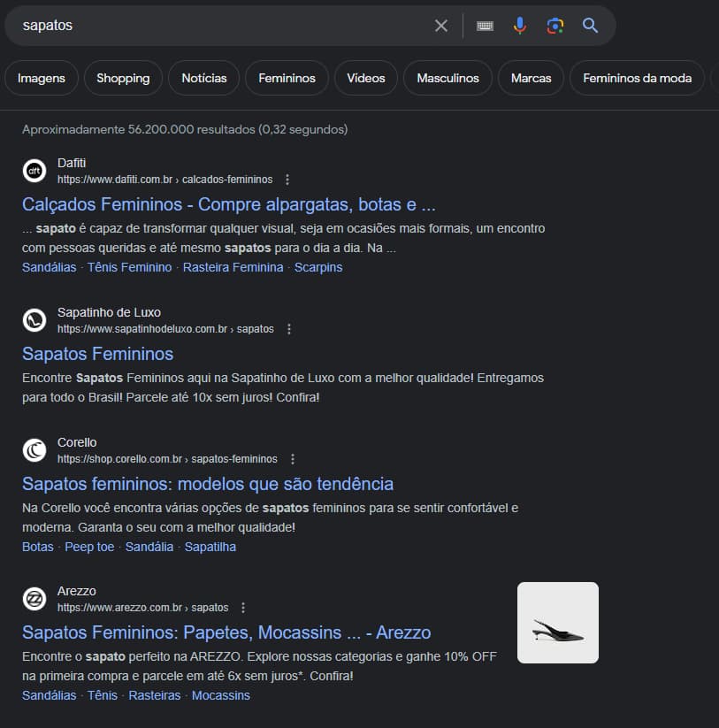Open the Mocassins sitelink
This screenshot has width=719, height=728.
click(x=221, y=695)
